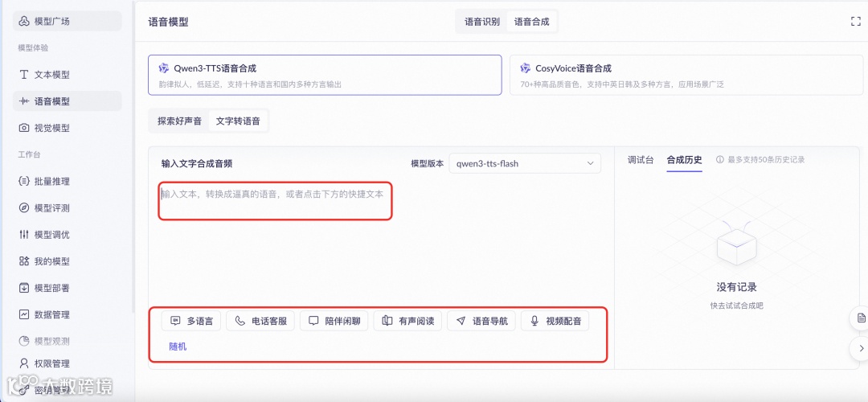Switch to the 文字转语音 tab
The height and width of the screenshot is (402, 868).
click(x=238, y=121)
